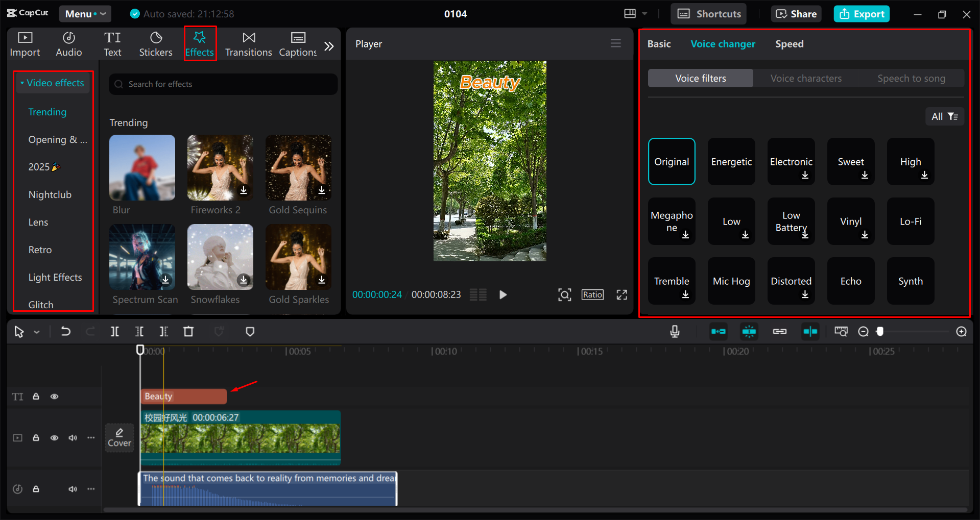Toggle visibility of the Beauty text track
980x520 pixels.
coord(54,396)
